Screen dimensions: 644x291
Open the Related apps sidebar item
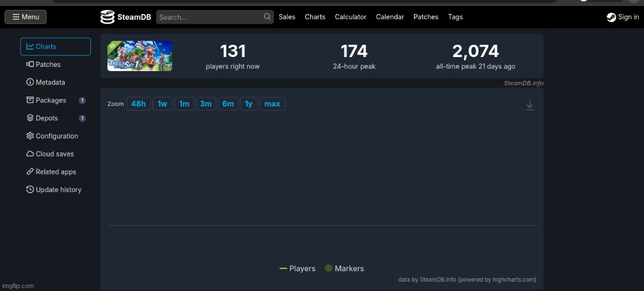click(55, 172)
